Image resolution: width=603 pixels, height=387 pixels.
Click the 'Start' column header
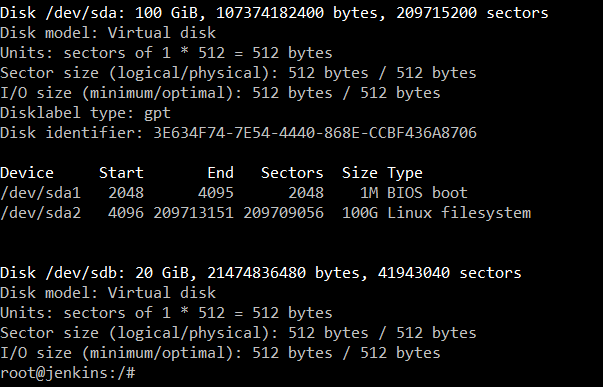pos(121,173)
